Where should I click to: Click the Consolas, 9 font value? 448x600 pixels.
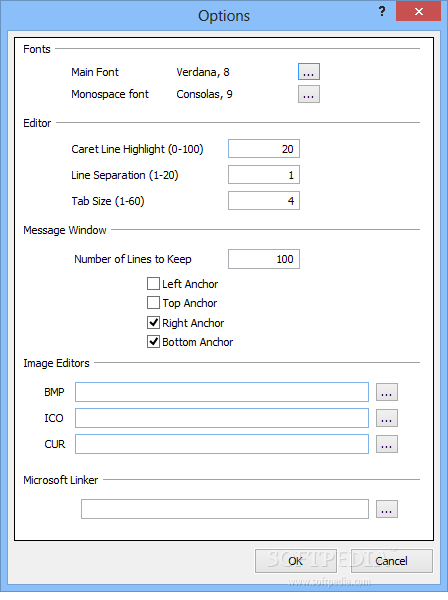click(x=204, y=94)
